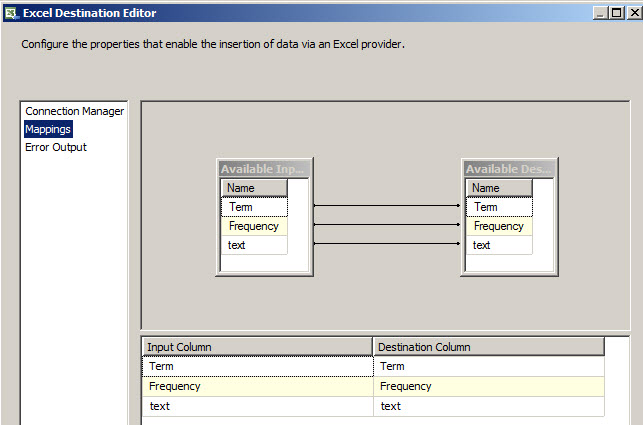Select Term in Available Destination Columns box

499,207
